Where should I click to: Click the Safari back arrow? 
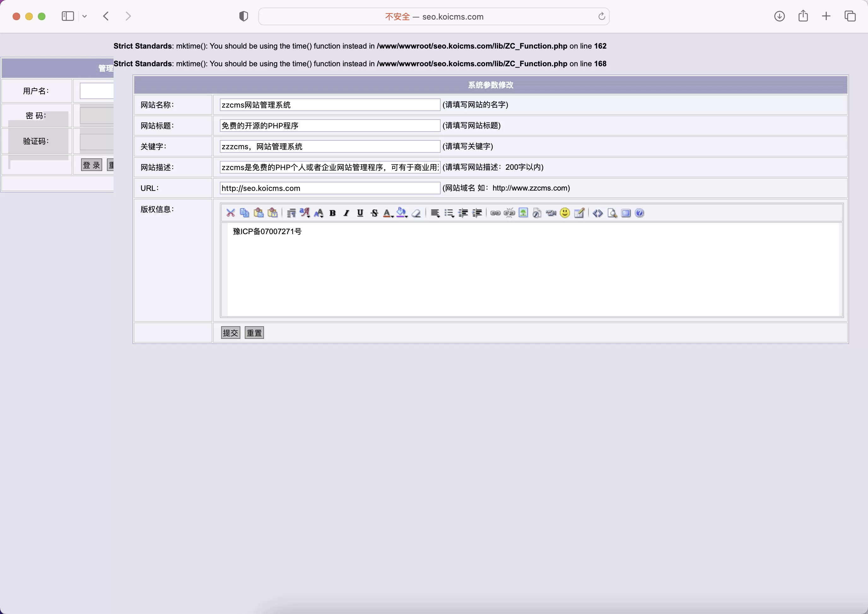coord(106,16)
